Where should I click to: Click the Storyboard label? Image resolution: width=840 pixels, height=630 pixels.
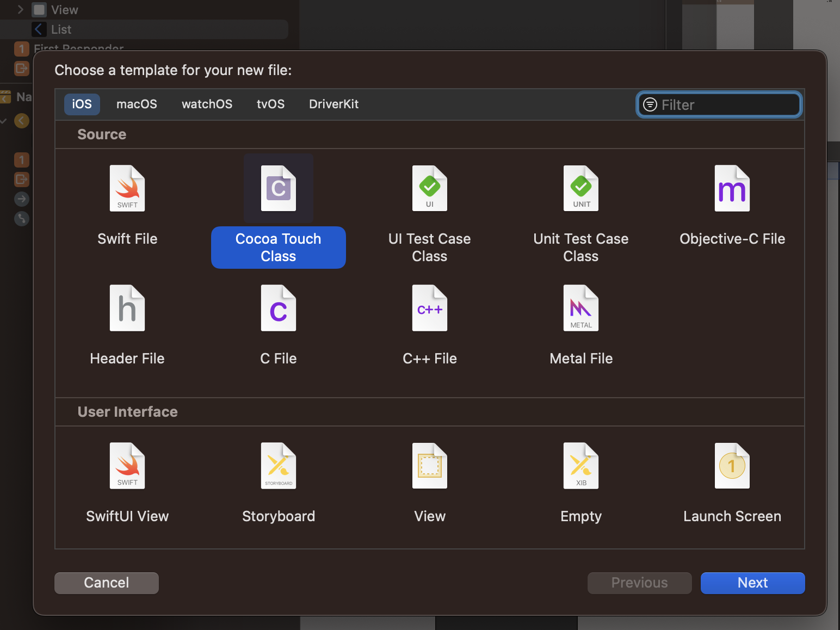click(279, 516)
